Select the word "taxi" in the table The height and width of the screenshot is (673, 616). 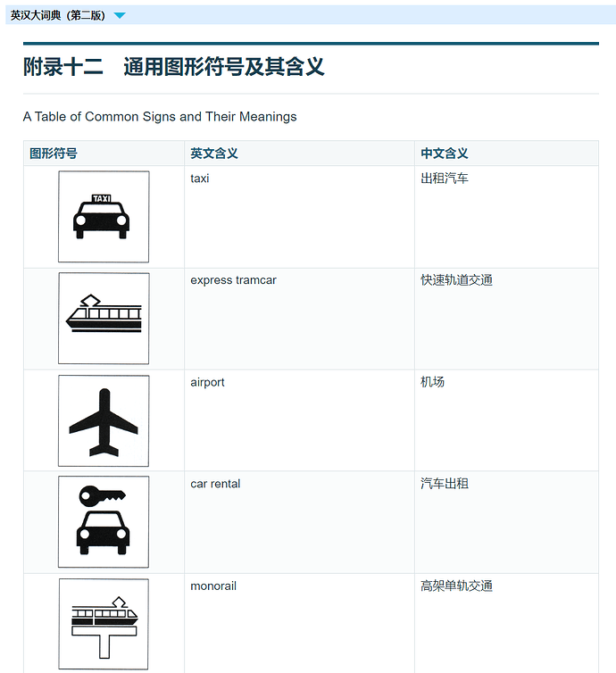pyautogui.click(x=200, y=179)
